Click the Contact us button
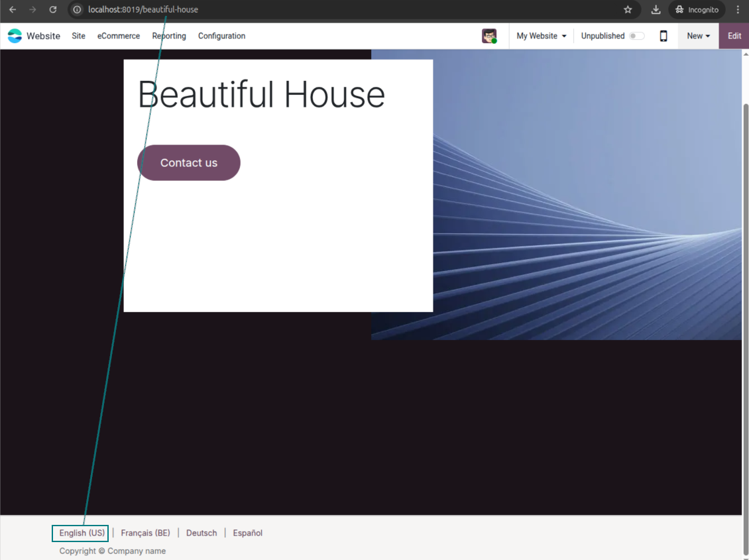Viewport: 749px width, 560px height. pos(188,163)
